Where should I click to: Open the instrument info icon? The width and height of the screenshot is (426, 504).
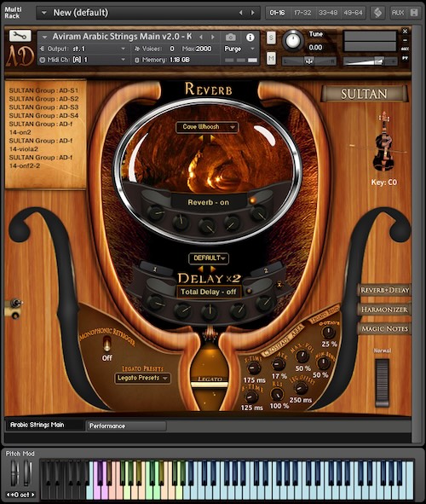pyautogui.click(x=250, y=38)
